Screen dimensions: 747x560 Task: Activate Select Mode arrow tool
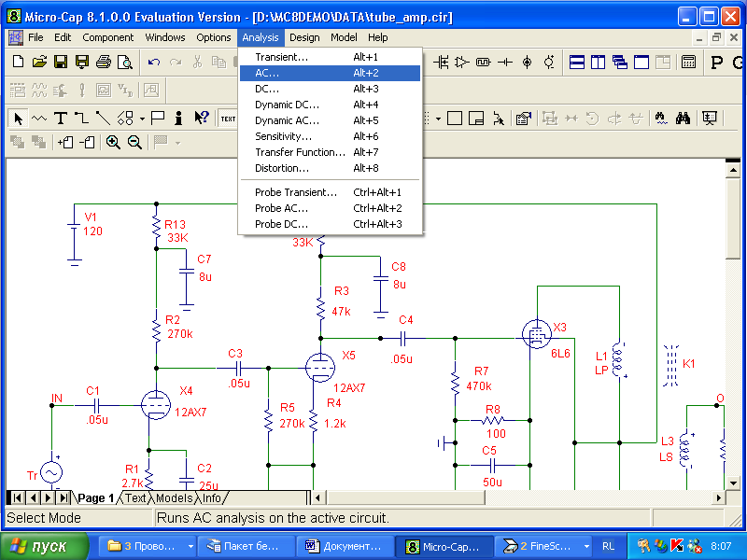(x=18, y=119)
